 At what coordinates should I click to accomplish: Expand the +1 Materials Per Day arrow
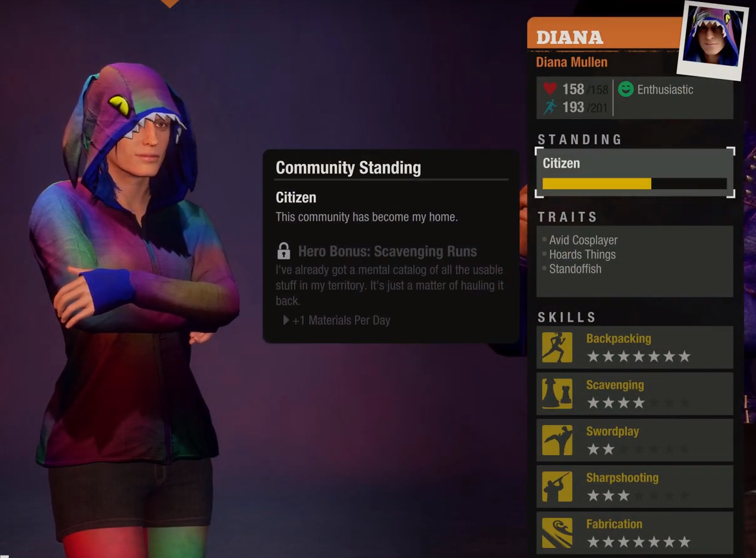tap(286, 320)
